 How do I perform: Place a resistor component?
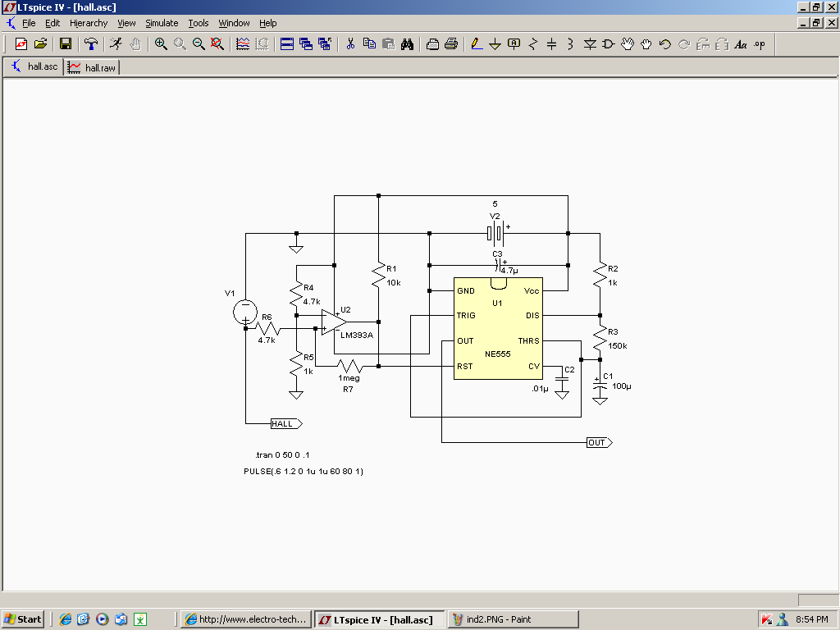click(x=533, y=44)
